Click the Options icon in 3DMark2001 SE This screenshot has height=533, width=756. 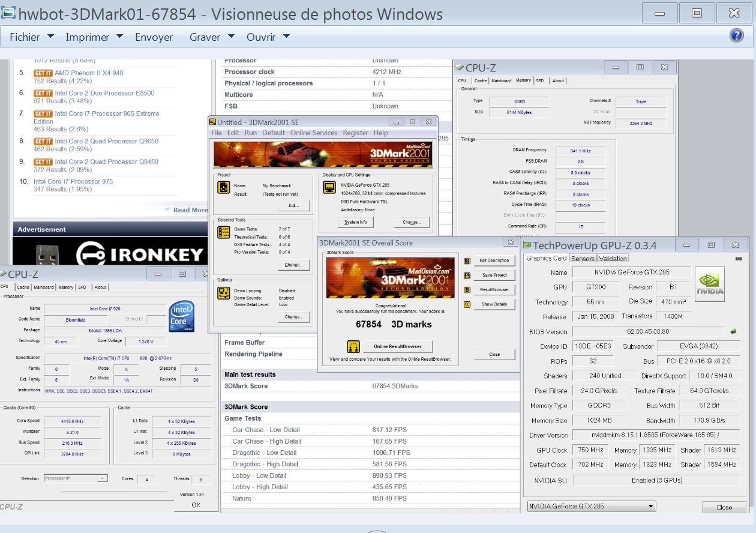pos(223,292)
